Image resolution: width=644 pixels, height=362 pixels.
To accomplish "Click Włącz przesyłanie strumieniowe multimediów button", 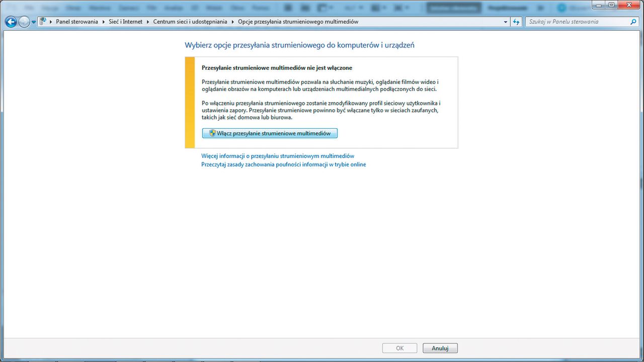I will coord(270,133).
